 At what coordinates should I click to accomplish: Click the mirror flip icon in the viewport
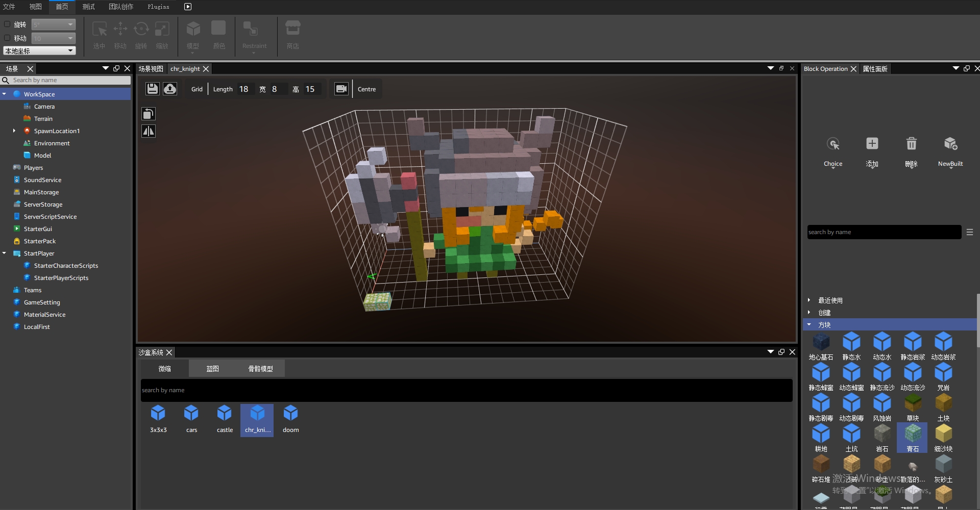149,131
